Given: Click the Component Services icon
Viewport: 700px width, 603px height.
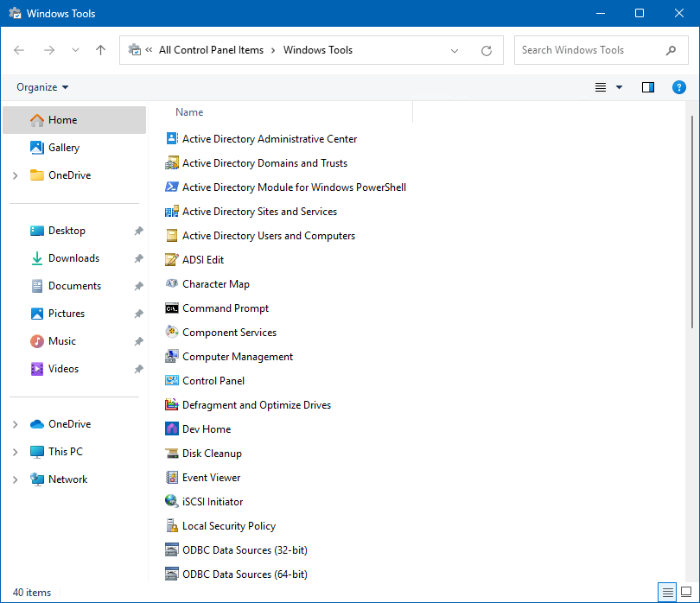Looking at the screenshot, I should point(172,333).
